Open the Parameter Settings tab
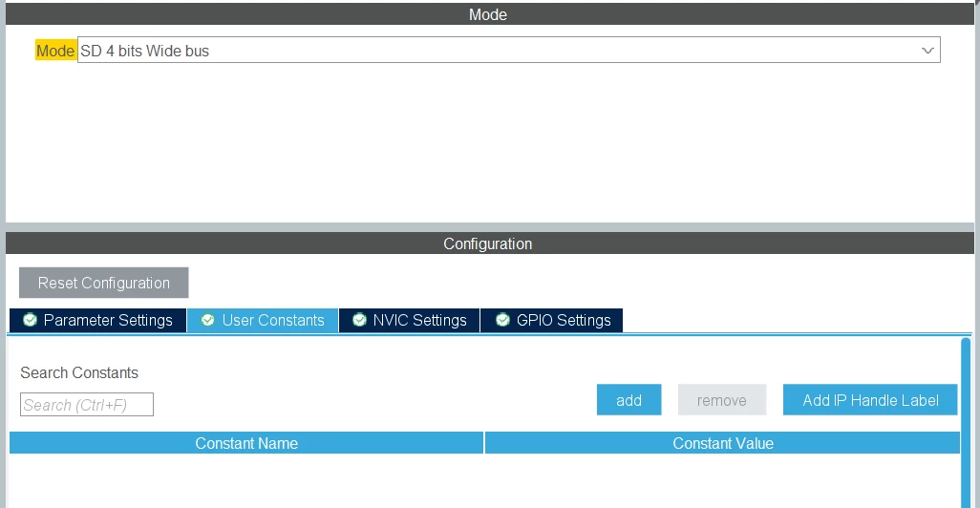Viewport: 980px width, 508px height. pyautogui.click(x=97, y=321)
